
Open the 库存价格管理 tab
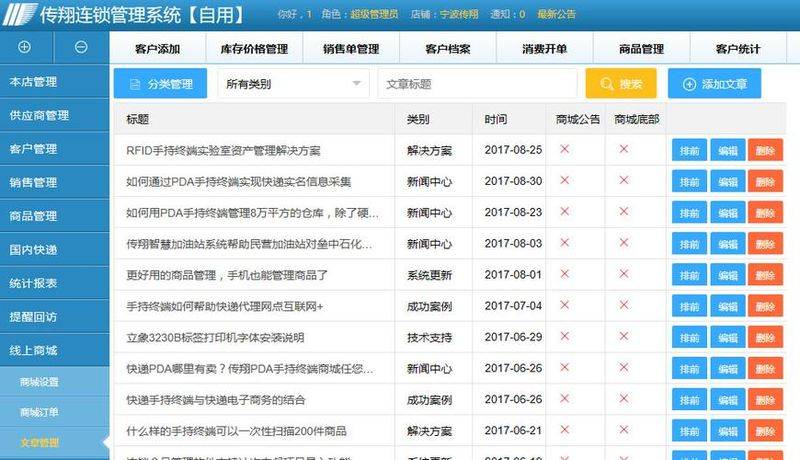point(253,48)
